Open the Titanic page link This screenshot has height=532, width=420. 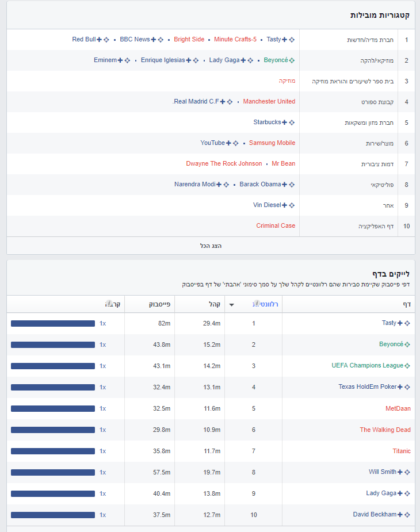[x=402, y=451]
